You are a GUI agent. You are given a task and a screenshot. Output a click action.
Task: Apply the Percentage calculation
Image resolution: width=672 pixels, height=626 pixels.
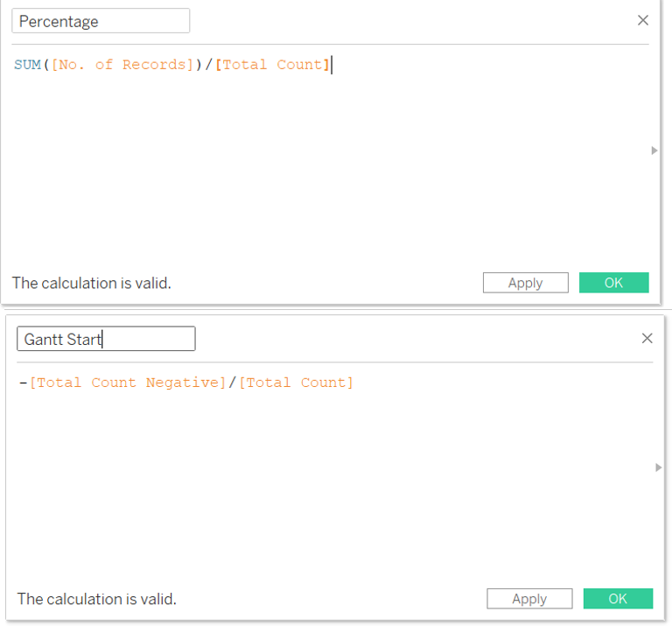pyautogui.click(x=525, y=283)
